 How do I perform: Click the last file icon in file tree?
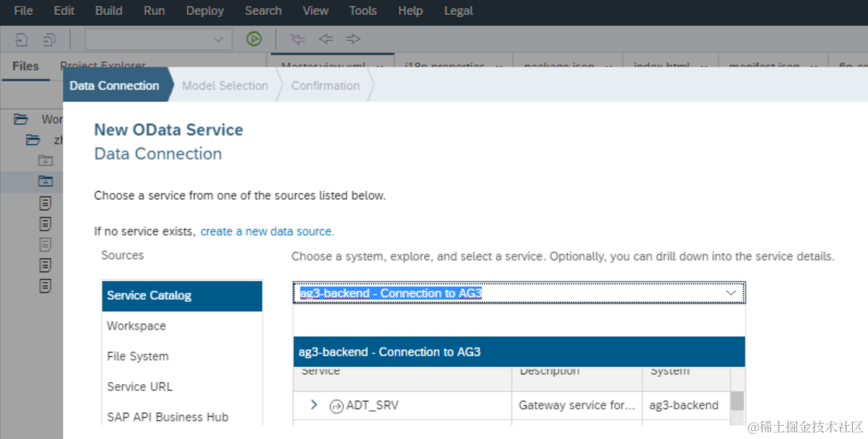[46, 286]
